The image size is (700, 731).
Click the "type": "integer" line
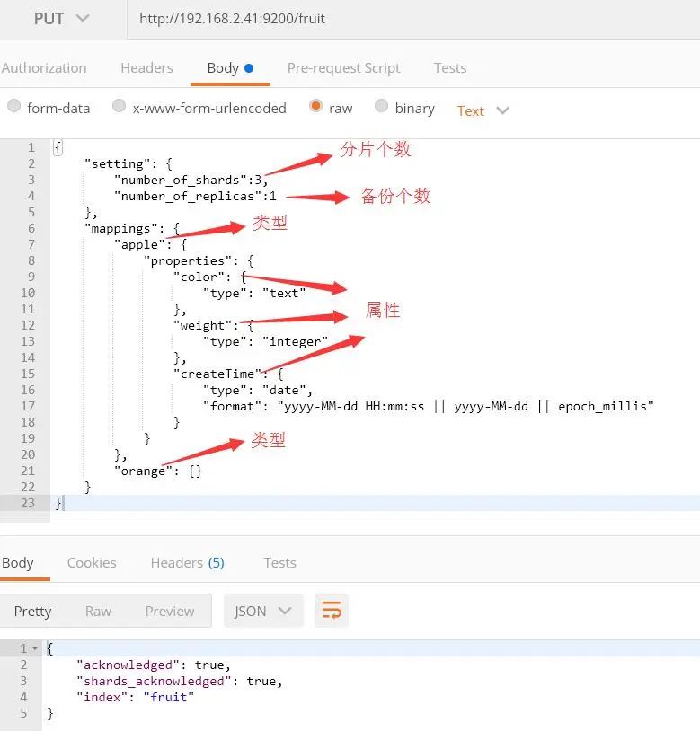click(265, 342)
